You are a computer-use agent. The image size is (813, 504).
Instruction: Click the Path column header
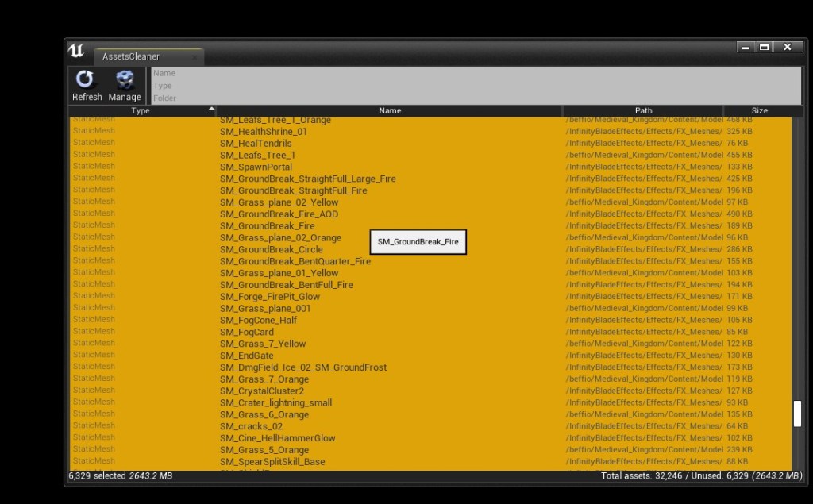643,111
